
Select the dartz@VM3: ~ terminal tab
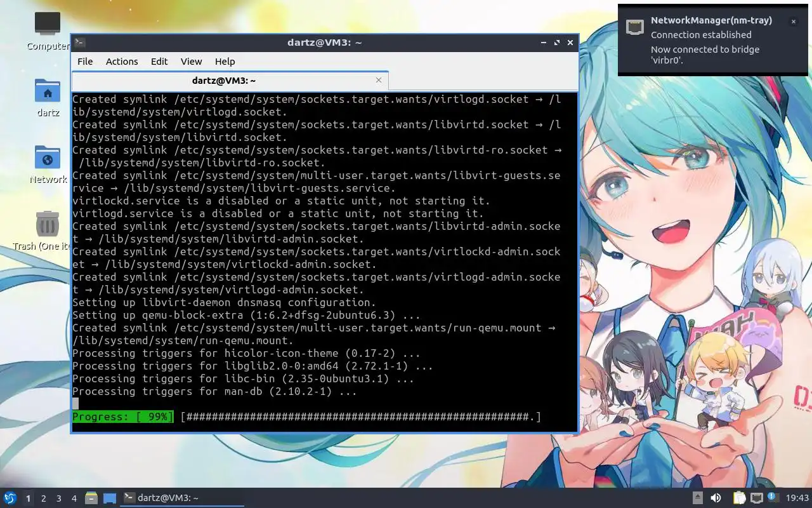(x=230, y=81)
